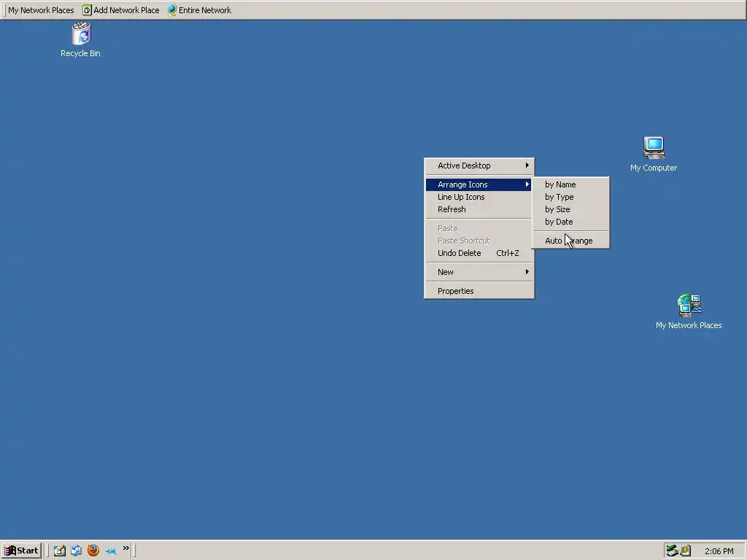Arrange icons by Type

pos(570,197)
